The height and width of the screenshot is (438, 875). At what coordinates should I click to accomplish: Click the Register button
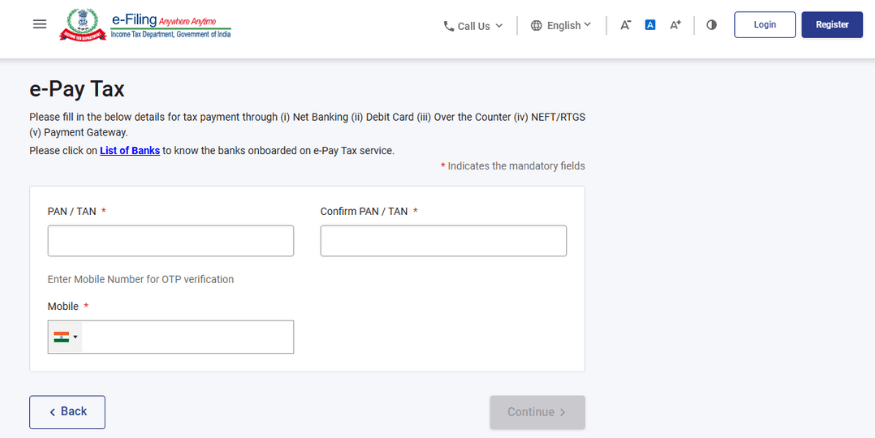[x=832, y=25]
